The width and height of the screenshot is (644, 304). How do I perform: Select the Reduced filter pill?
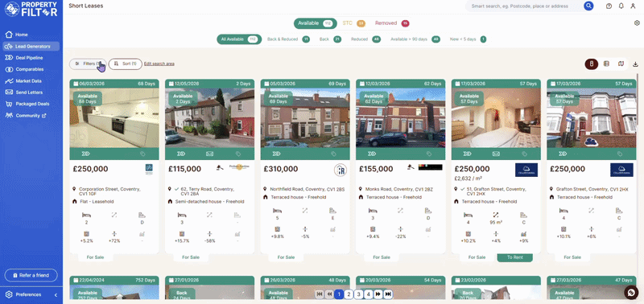pyautogui.click(x=365, y=39)
